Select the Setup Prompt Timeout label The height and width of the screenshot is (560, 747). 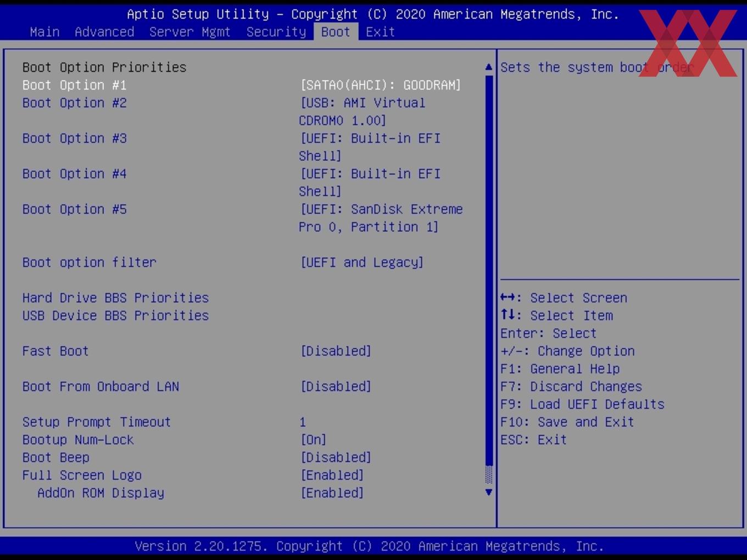pyautogui.click(x=97, y=422)
